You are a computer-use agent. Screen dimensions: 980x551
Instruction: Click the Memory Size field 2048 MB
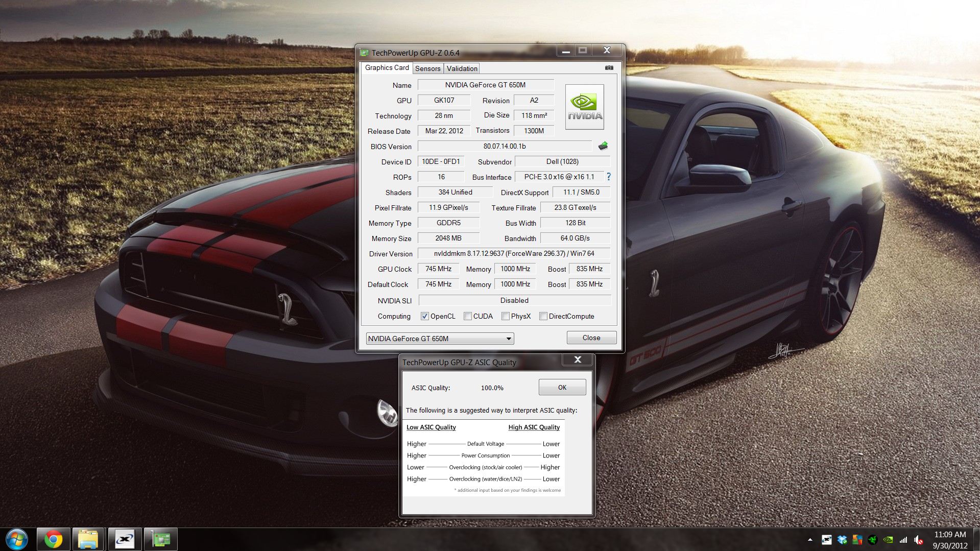[448, 238]
